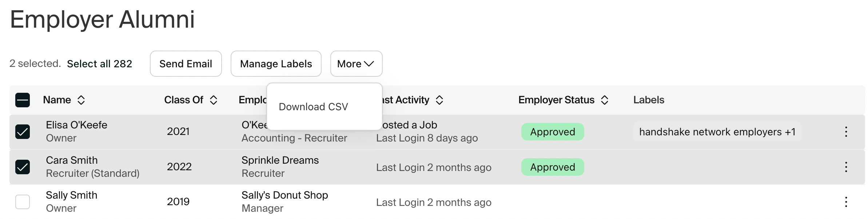Viewport: 868px width, 219px height.
Task: Sort table by Name column arrows
Action: coord(81,100)
